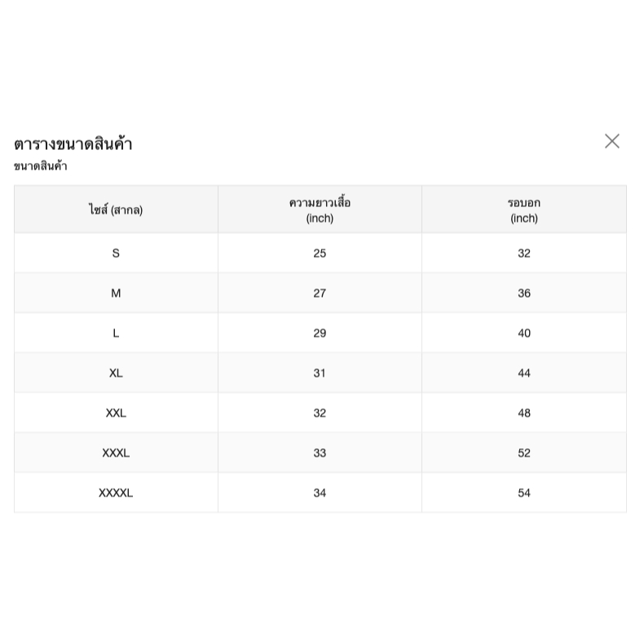Select the size XL row label
Screen dimensions: 644x644
coord(116,373)
